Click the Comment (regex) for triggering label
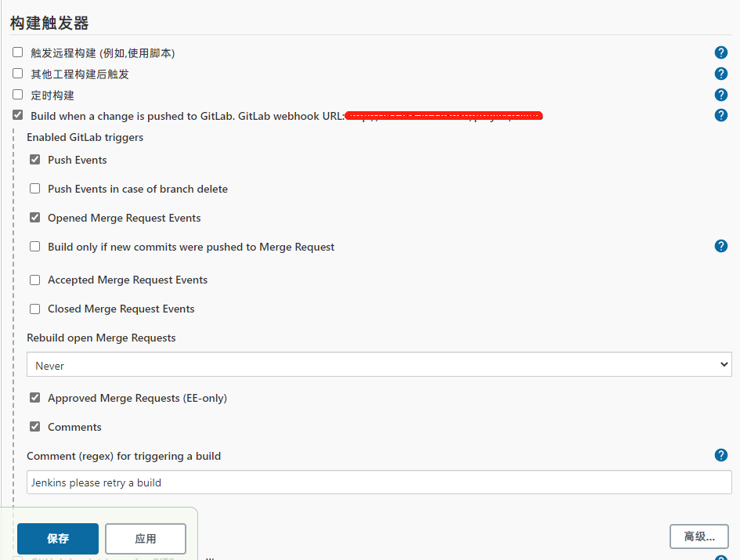 (x=124, y=456)
